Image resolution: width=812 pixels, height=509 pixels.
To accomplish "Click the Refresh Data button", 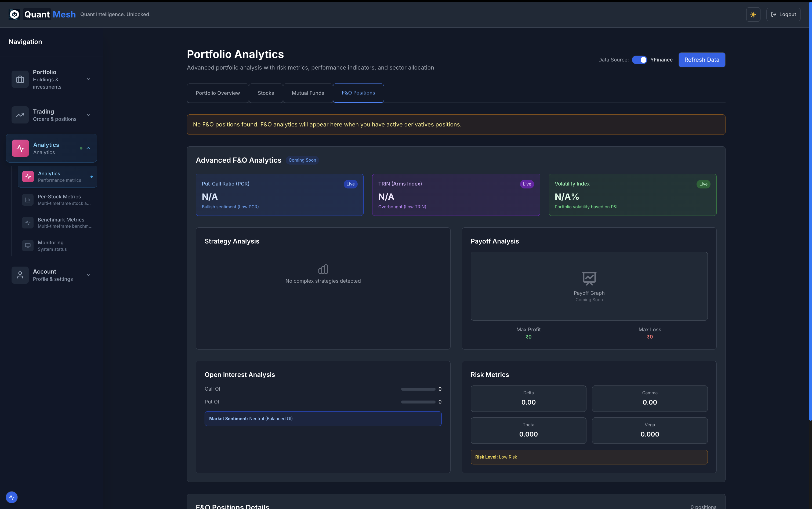I will pos(702,60).
